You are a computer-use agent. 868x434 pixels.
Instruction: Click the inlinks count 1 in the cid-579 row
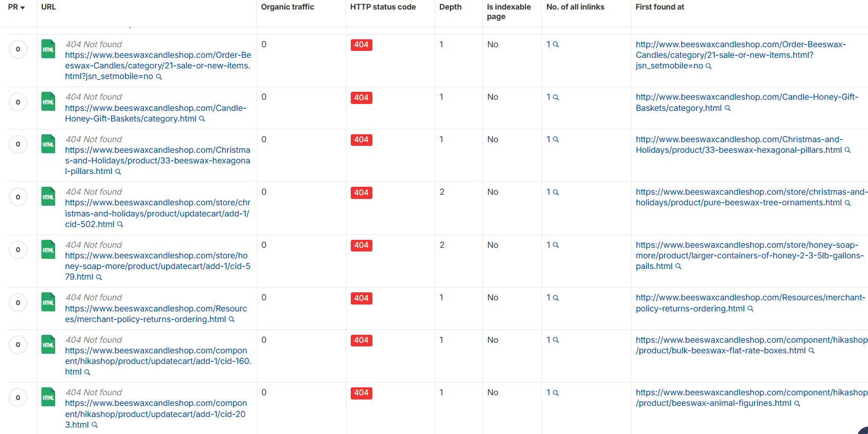coord(549,245)
